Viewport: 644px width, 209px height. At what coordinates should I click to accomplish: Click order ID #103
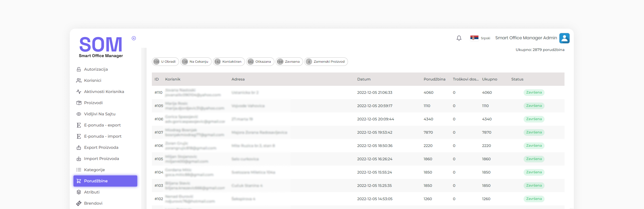pyautogui.click(x=159, y=186)
